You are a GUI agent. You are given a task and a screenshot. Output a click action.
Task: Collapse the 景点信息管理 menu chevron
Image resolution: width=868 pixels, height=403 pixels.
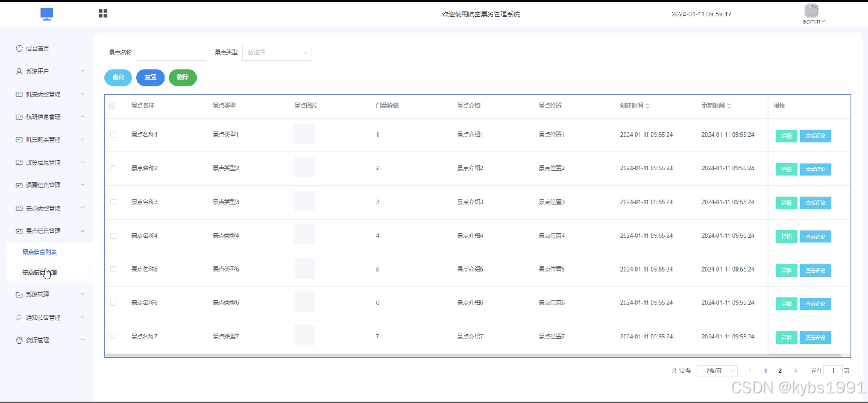[x=83, y=230]
